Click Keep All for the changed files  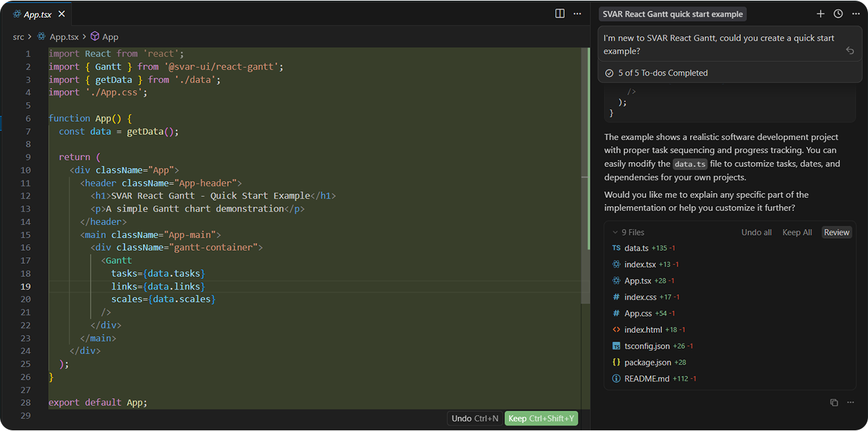tap(797, 232)
